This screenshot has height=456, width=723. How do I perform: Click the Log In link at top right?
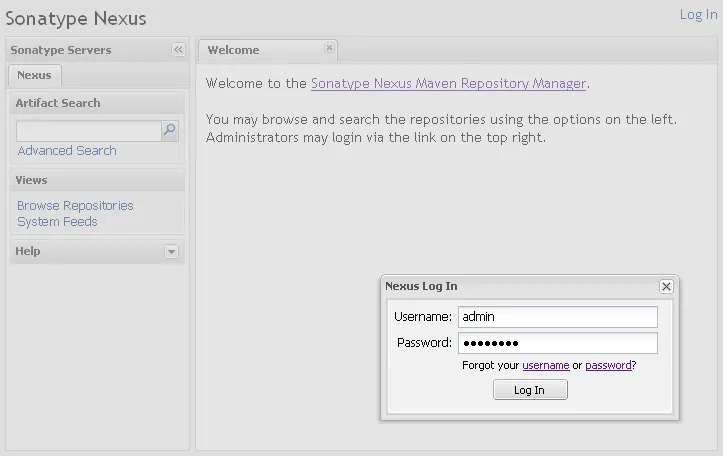[x=698, y=14]
